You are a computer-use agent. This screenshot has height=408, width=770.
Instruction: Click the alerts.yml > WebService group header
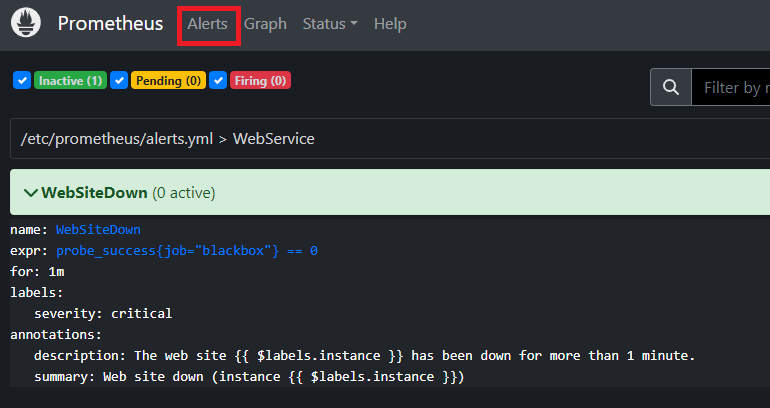pos(168,139)
